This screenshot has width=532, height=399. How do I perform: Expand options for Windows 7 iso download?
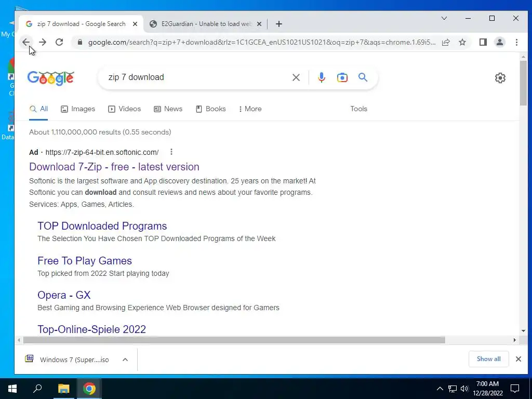pos(125,360)
